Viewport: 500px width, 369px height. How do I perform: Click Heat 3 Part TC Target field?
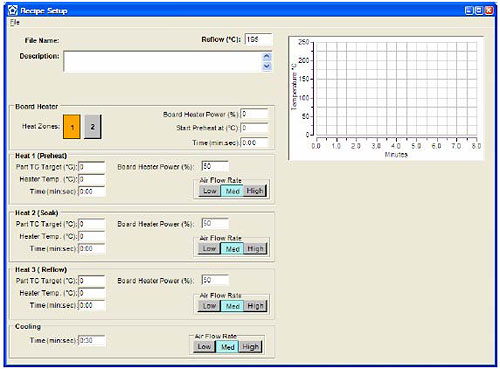click(92, 281)
